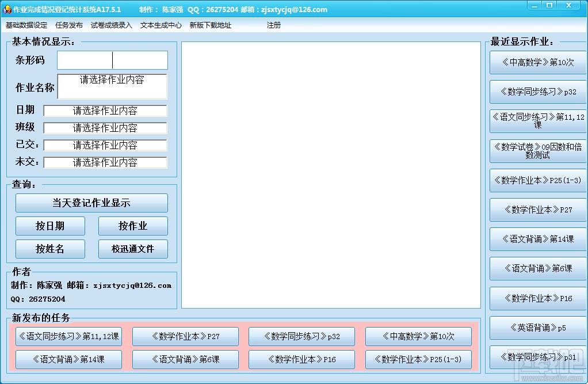Open the 新版下载地址 menu

211,25
